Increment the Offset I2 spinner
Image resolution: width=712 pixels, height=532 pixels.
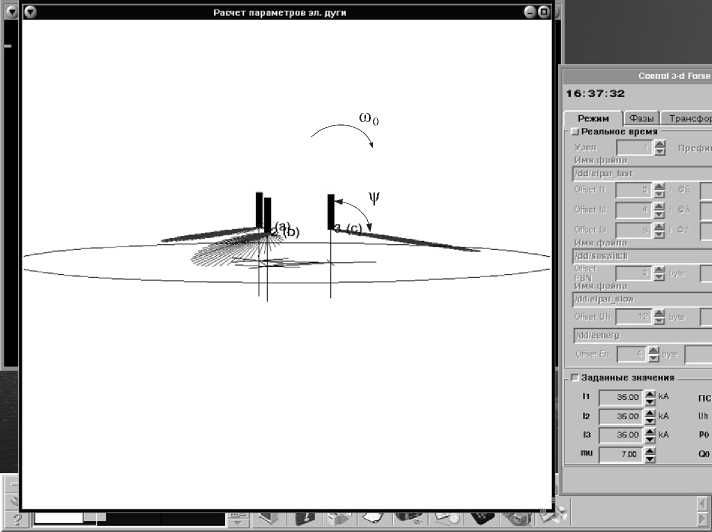click(x=659, y=207)
